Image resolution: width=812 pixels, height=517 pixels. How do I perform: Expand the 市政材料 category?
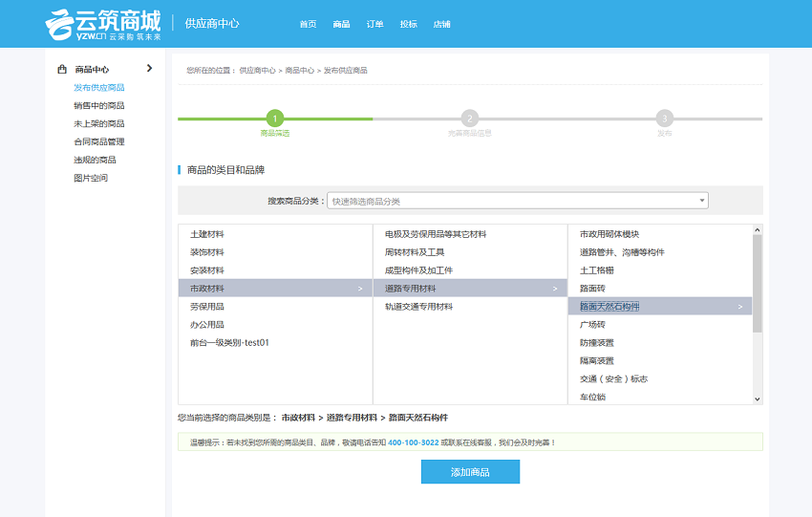pos(274,289)
